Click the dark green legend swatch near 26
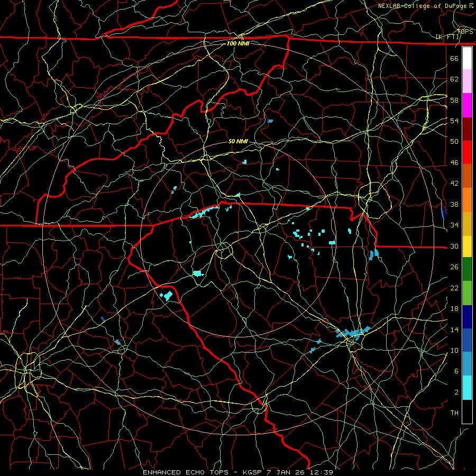 point(467,269)
